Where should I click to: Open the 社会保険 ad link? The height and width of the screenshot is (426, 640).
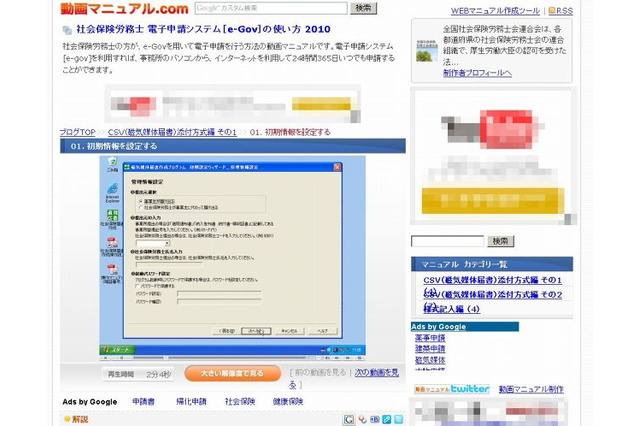click(240, 402)
